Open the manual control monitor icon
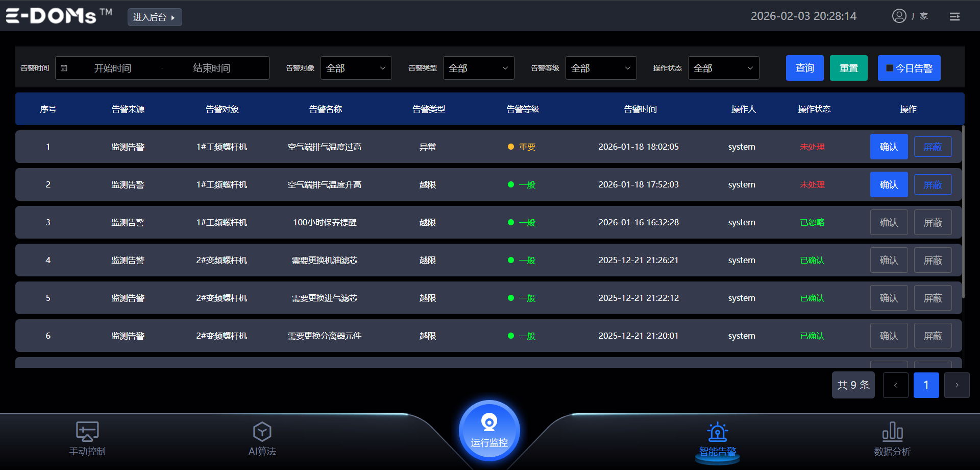This screenshot has width=980, height=470. point(87,432)
